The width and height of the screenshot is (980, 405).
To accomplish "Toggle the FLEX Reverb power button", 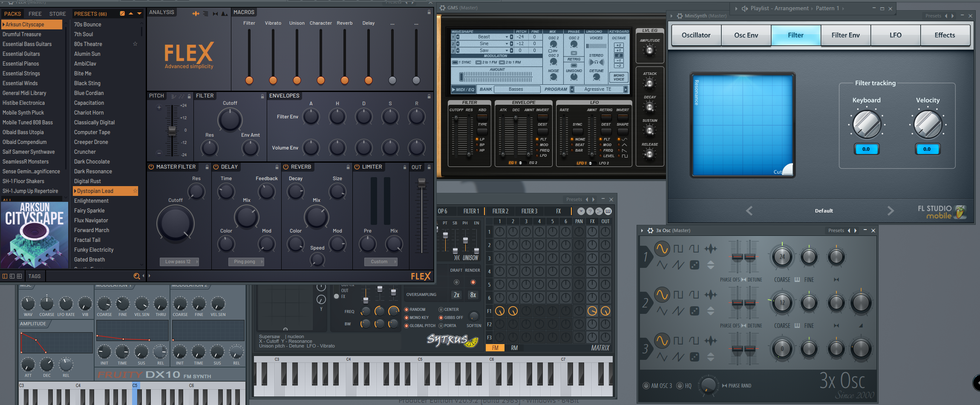I will click(286, 167).
